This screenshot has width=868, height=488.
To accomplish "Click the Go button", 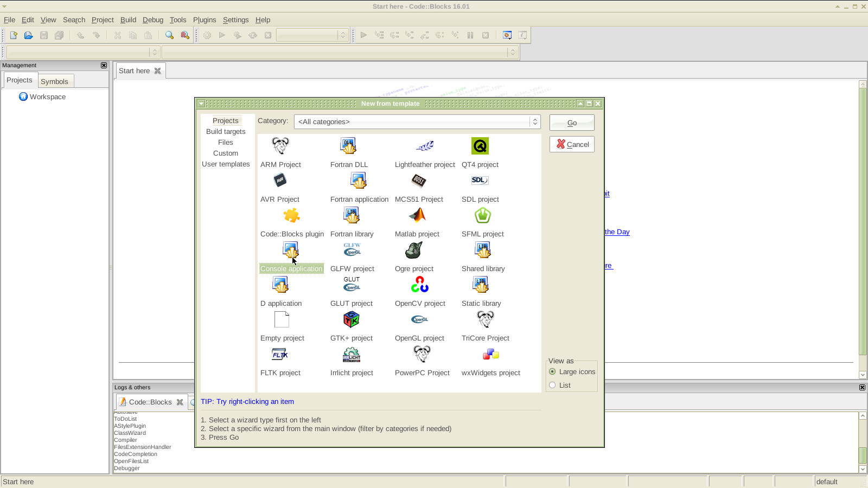I will click(x=572, y=123).
